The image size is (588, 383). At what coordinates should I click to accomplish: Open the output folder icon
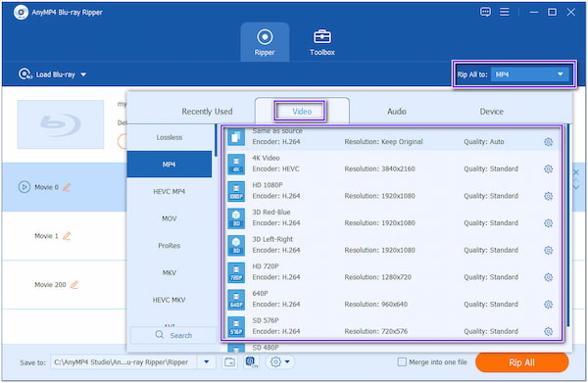[230, 362]
